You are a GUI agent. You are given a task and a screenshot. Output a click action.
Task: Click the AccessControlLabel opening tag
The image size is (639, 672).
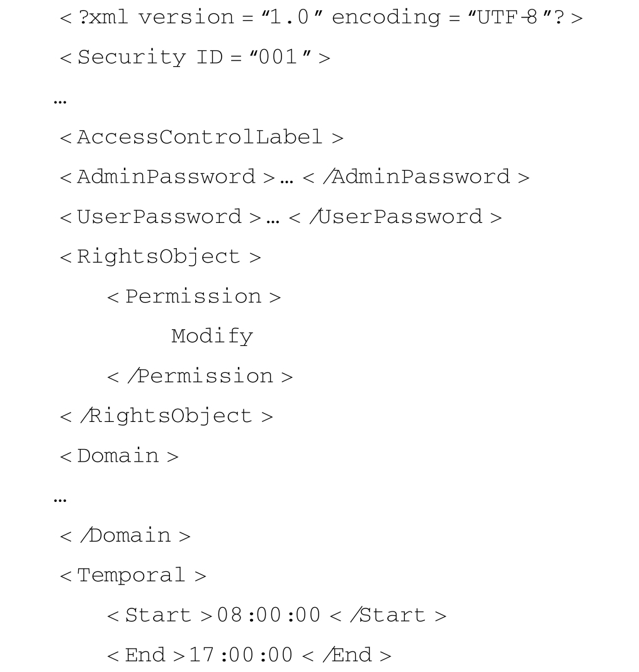(x=201, y=137)
